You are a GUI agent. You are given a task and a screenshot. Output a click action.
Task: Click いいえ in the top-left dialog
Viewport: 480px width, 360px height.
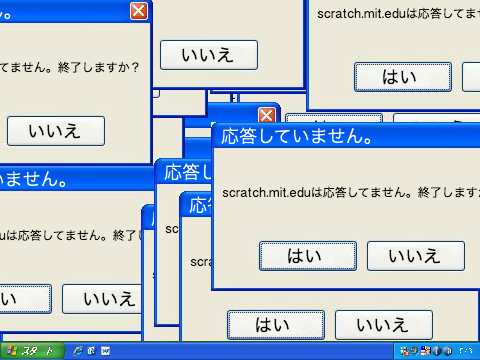[x=56, y=131]
